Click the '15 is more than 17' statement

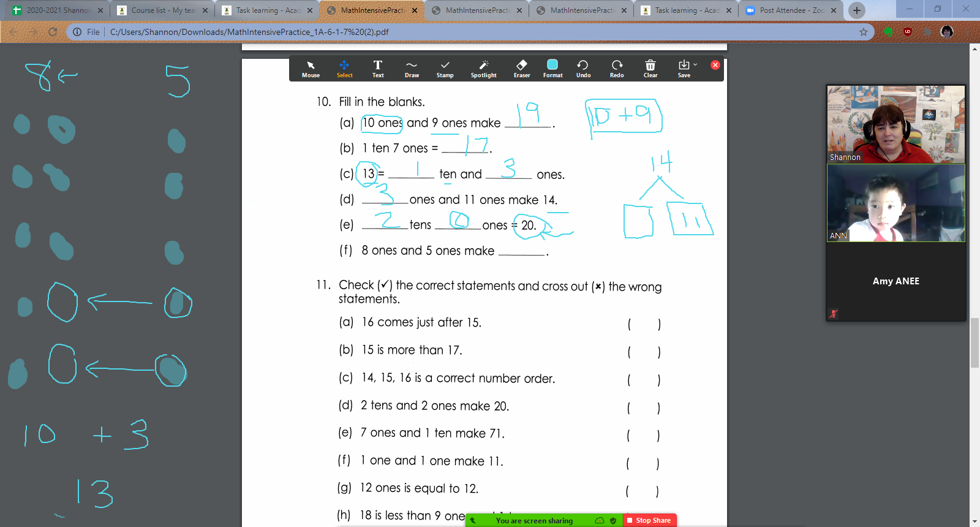[412, 350]
